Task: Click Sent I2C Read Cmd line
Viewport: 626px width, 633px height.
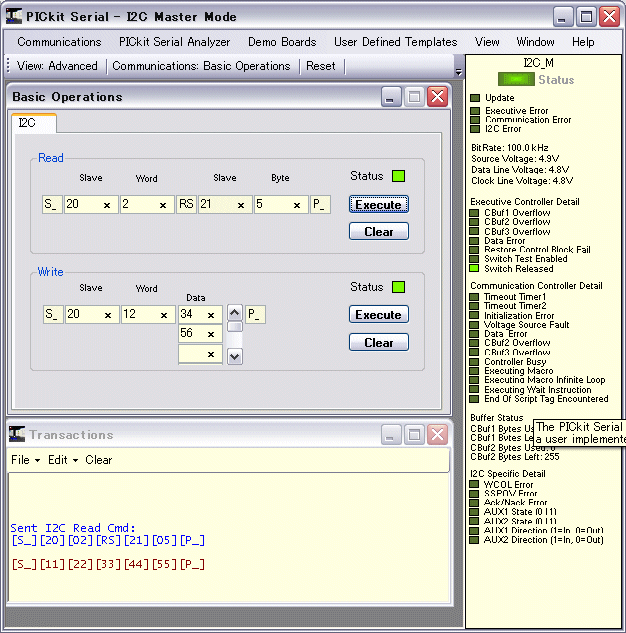Action: tap(73, 528)
